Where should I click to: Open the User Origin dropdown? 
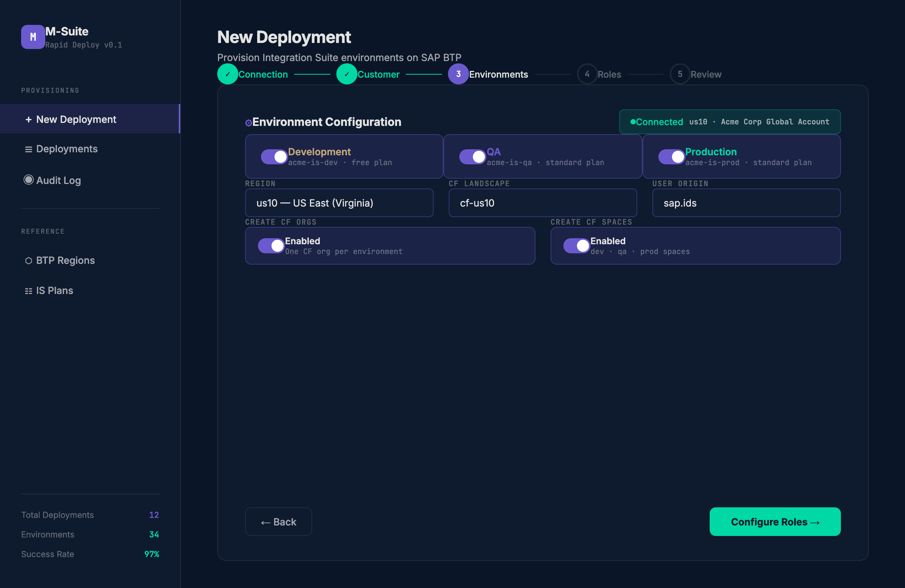pyautogui.click(x=745, y=203)
